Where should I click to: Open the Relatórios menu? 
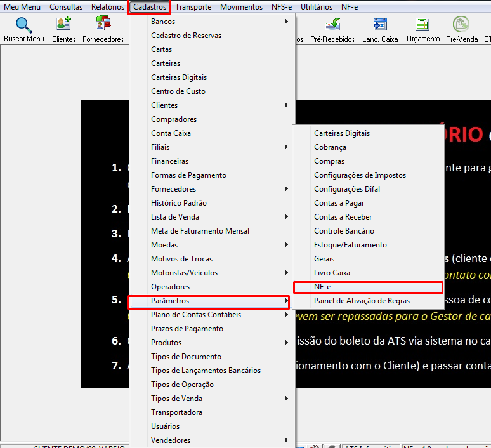coord(108,7)
